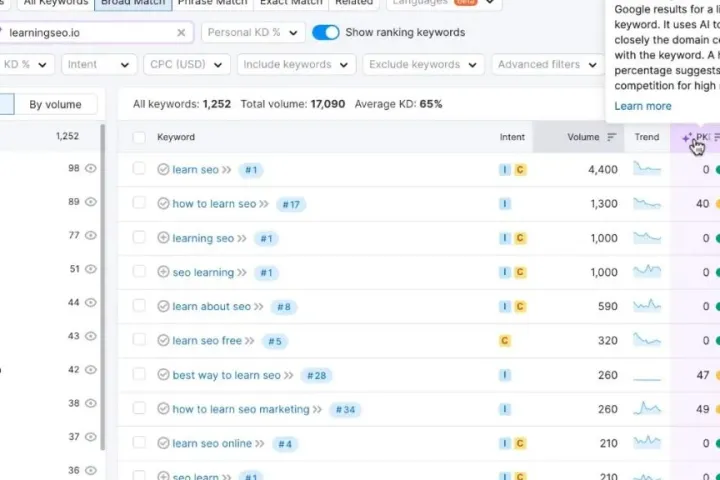Screen dimensions: 720x480
Task: Open the Learn more link in tooltip
Action: click(642, 106)
